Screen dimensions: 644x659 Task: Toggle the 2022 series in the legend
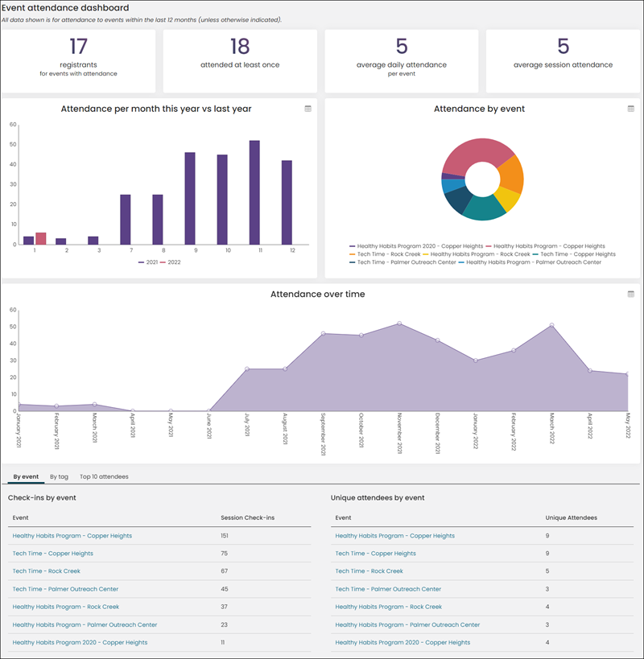click(x=170, y=262)
